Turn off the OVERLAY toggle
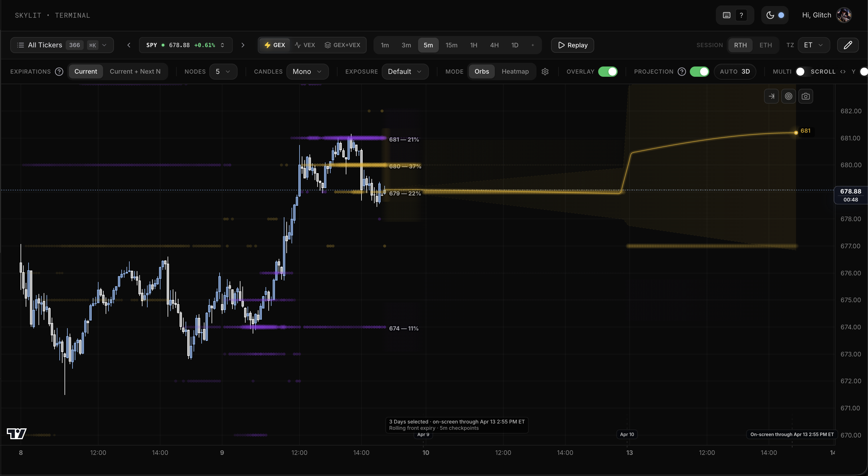The width and height of the screenshot is (868, 476). pyautogui.click(x=608, y=71)
